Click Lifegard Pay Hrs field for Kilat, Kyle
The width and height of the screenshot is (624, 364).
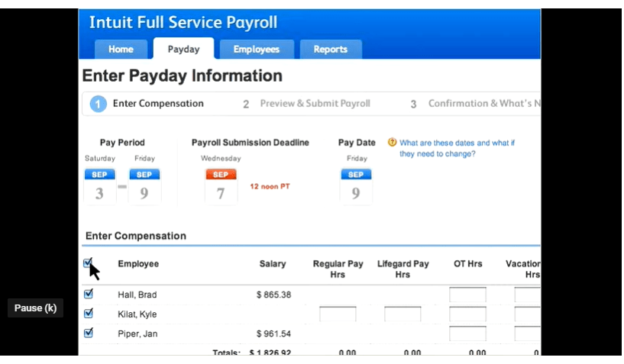click(403, 314)
